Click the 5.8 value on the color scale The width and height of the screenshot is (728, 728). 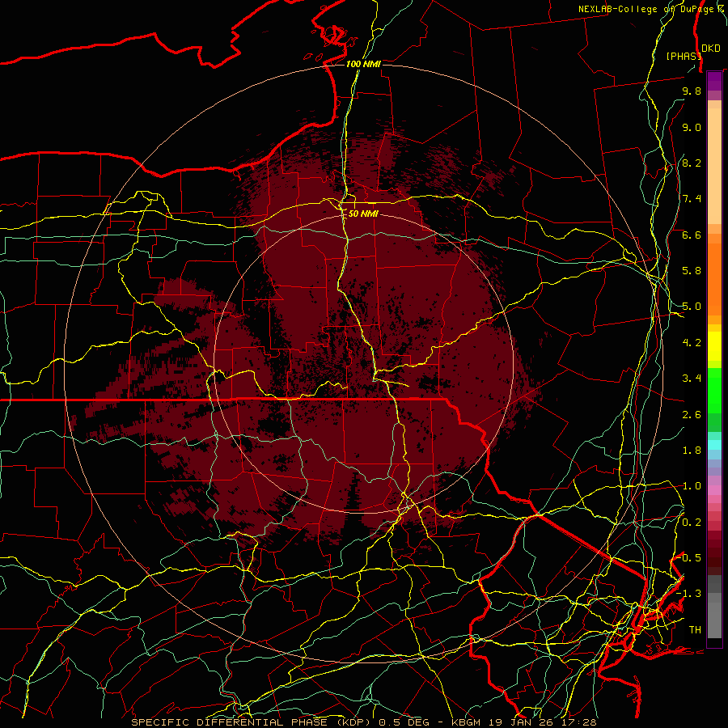pyautogui.click(x=692, y=271)
